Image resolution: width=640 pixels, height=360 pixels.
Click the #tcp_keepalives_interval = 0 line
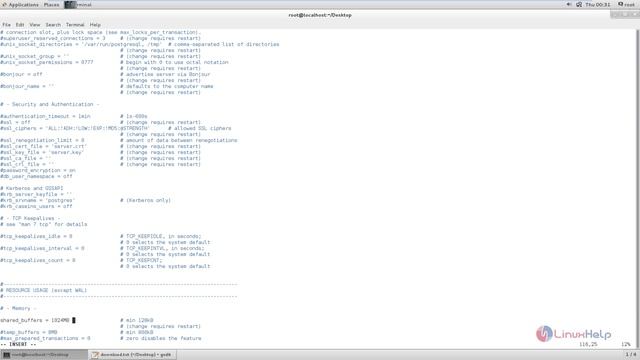(x=42, y=248)
